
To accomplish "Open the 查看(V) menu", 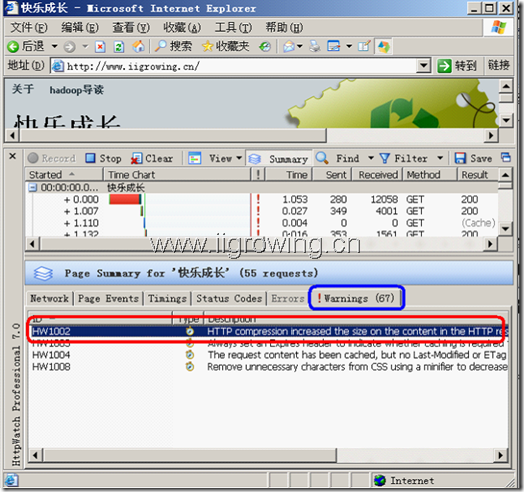I will [131, 27].
